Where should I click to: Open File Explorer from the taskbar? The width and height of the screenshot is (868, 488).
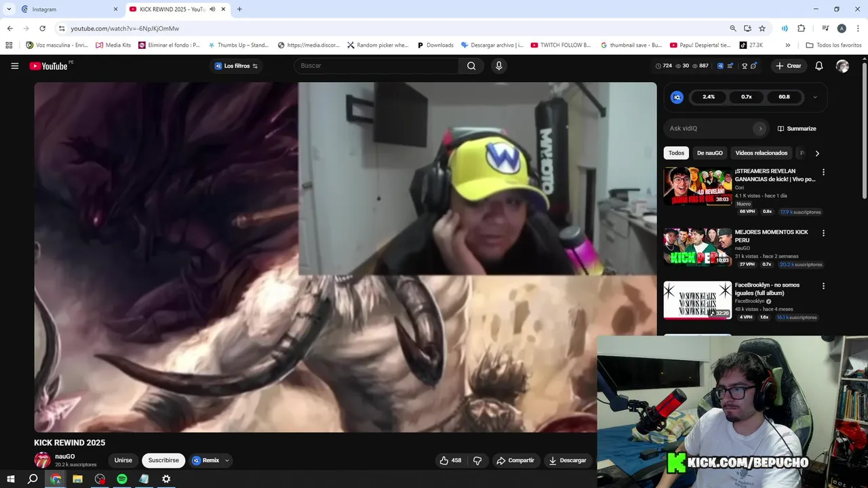click(x=77, y=479)
